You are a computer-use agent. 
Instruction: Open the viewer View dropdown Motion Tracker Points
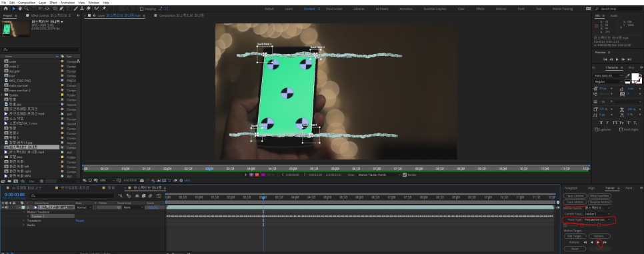tap(379, 175)
